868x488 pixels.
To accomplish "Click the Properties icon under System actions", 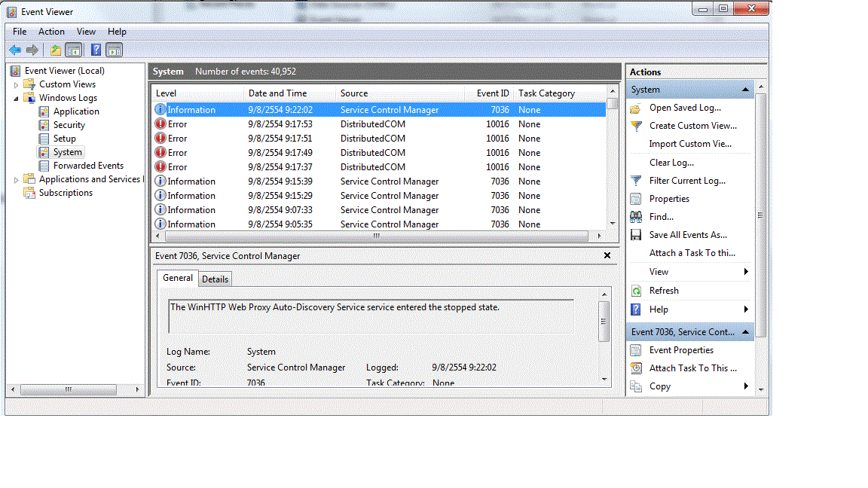I will pyautogui.click(x=635, y=199).
